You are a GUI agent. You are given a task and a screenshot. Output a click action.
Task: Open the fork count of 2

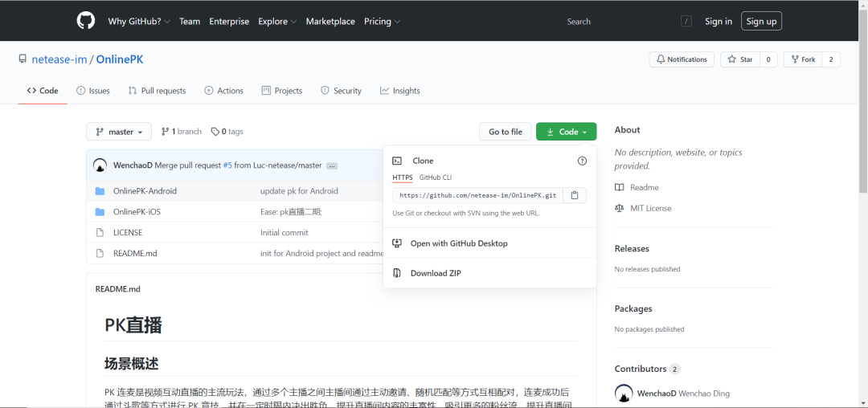point(831,59)
